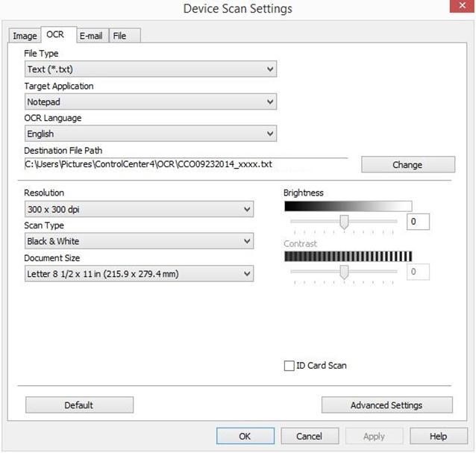Image resolution: width=476 pixels, height=453 pixels.
Task: Click Change to edit destination path
Action: pyautogui.click(x=407, y=165)
